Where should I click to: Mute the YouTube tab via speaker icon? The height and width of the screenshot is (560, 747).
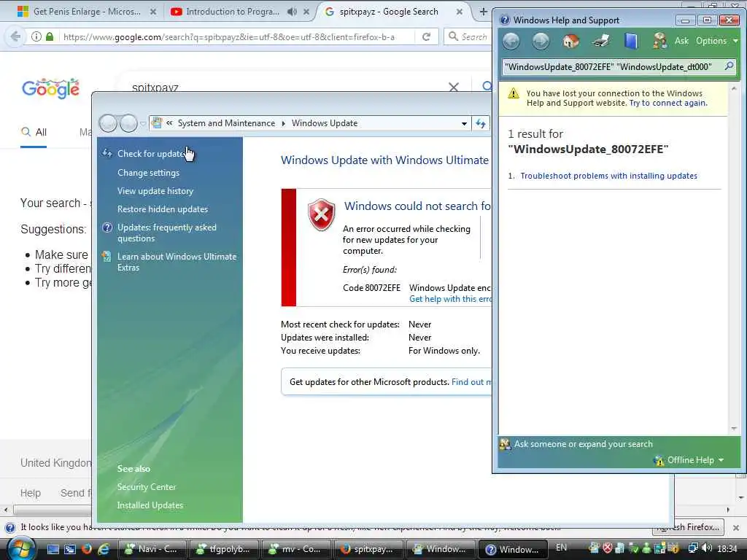point(292,12)
